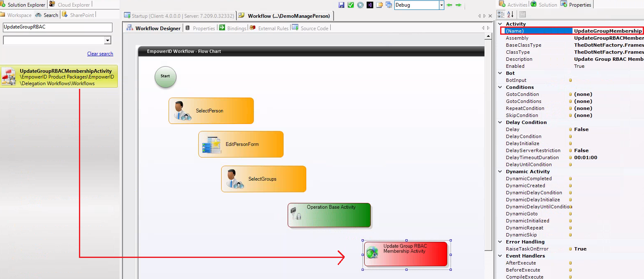
Task: Click the UpdateGroupRBAC search input field
Action: 57,27
